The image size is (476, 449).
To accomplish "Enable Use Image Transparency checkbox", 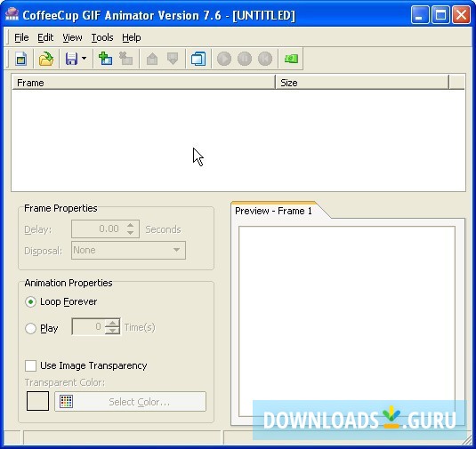I will click(30, 365).
